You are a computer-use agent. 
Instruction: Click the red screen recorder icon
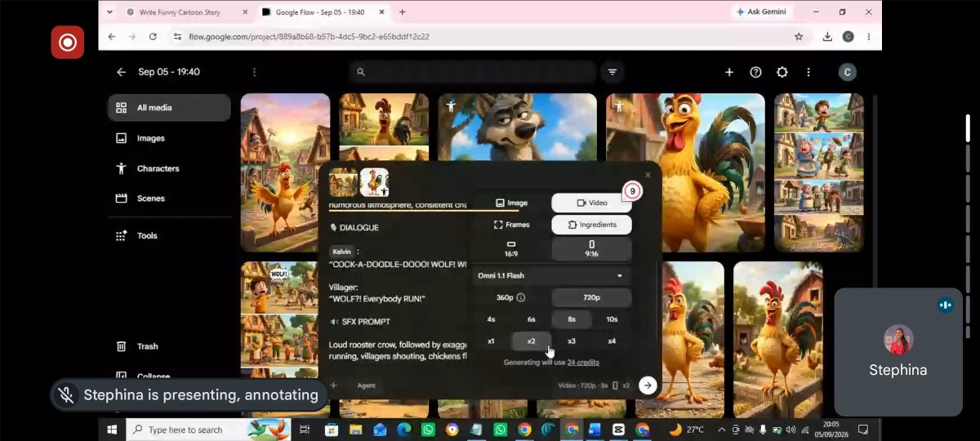click(68, 42)
